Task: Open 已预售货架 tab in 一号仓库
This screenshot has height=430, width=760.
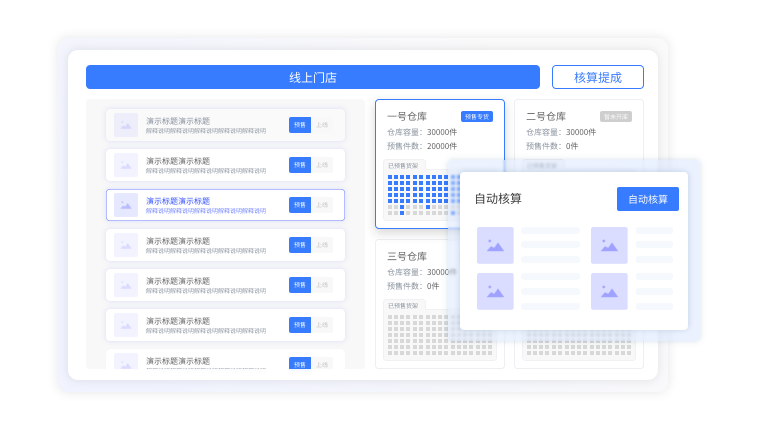Action: click(403, 166)
